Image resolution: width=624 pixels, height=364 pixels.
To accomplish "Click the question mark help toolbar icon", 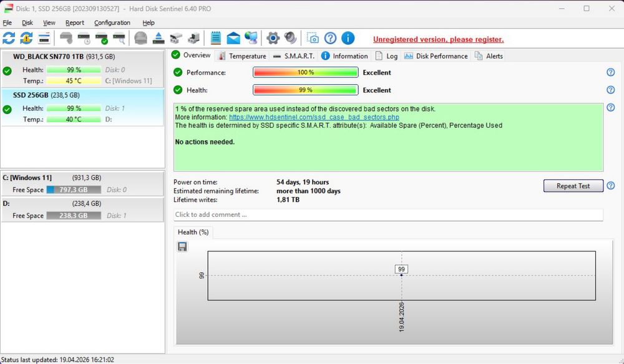I will point(330,38).
